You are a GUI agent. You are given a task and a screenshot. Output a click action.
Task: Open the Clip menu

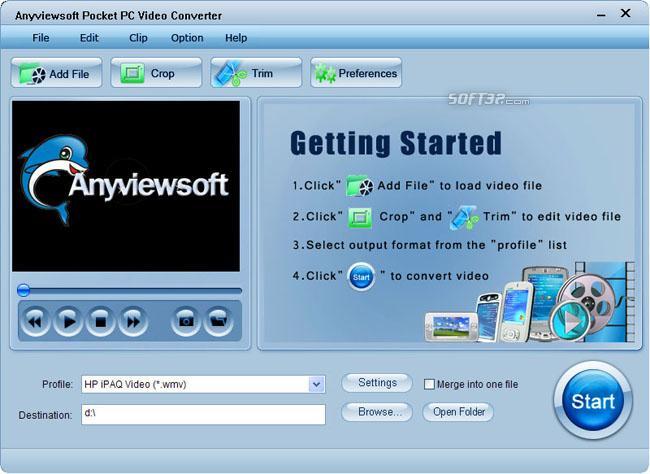[138, 38]
